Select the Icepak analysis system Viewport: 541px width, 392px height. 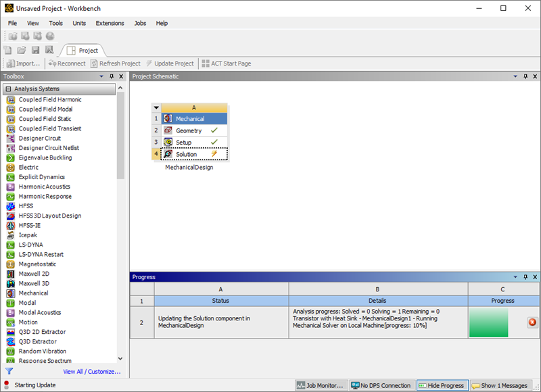pyautogui.click(x=29, y=235)
